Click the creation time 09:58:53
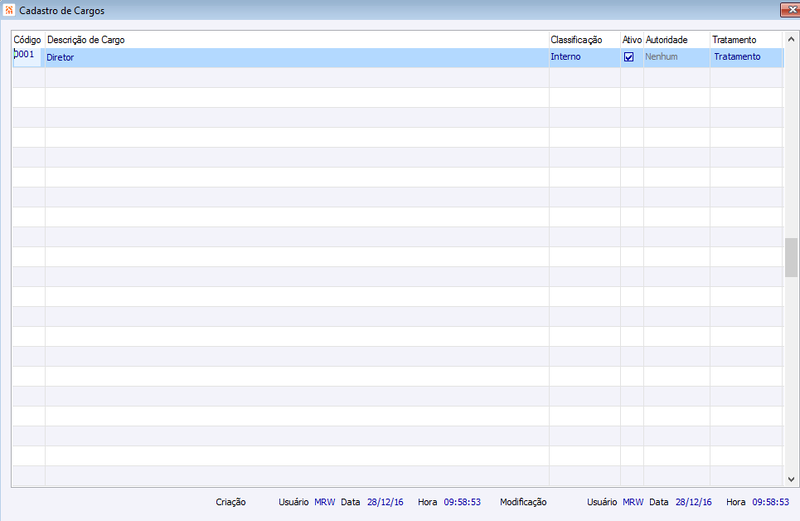 click(x=462, y=502)
